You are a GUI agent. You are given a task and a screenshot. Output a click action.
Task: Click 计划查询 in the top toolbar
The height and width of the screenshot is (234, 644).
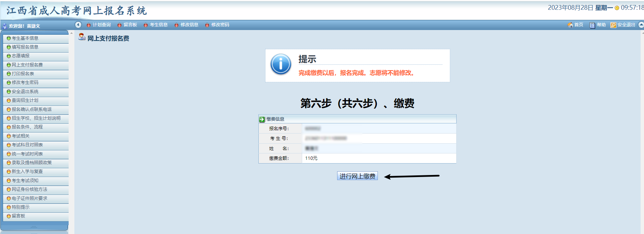[102, 25]
